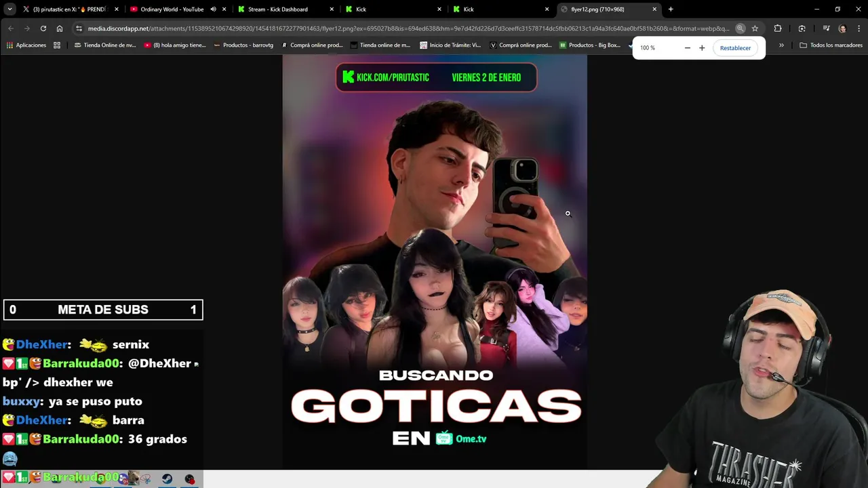The image size is (868, 488).
Task: Open the Chrome profile avatar
Action: [x=842, y=28]
